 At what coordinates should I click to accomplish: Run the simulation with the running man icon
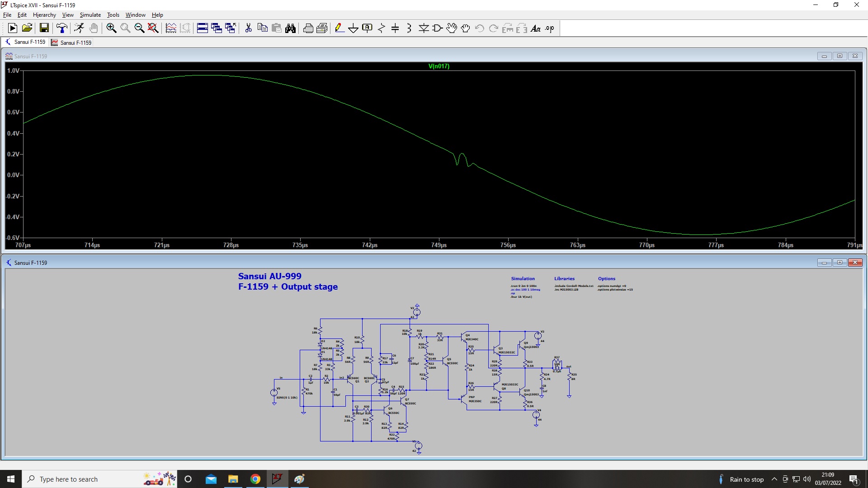click(79, 28)
